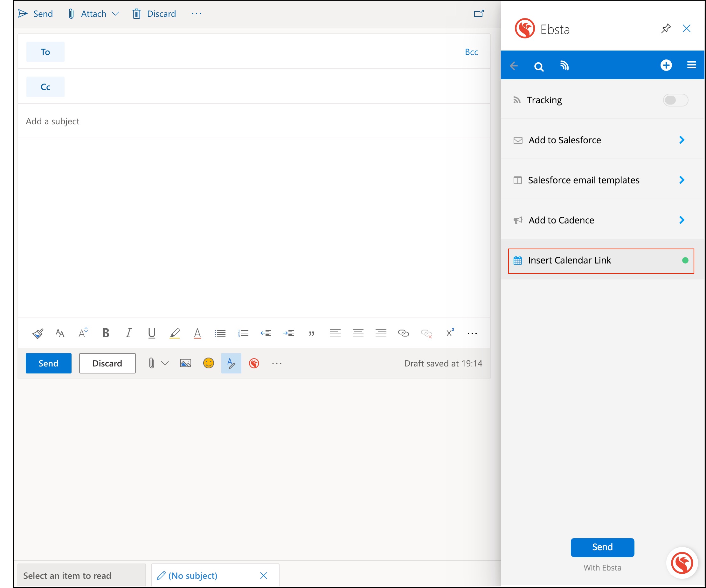Switch to the (No subject) draft tab

point(193,576)
